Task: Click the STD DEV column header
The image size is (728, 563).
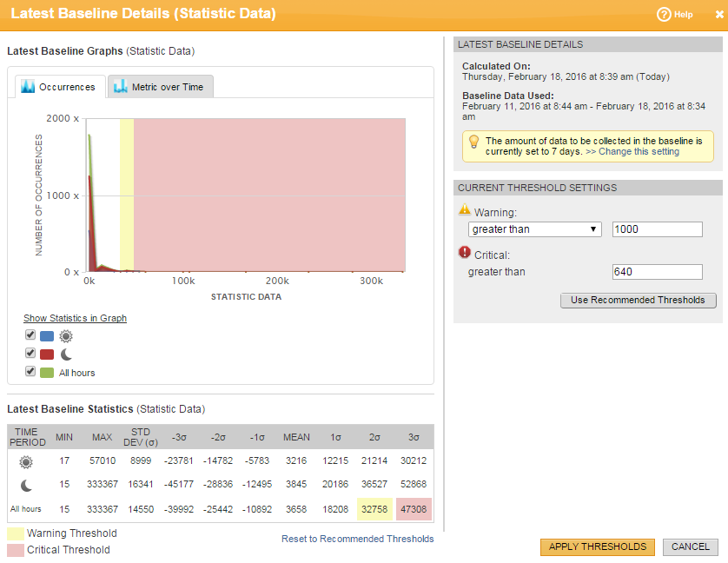Action: 141,437
